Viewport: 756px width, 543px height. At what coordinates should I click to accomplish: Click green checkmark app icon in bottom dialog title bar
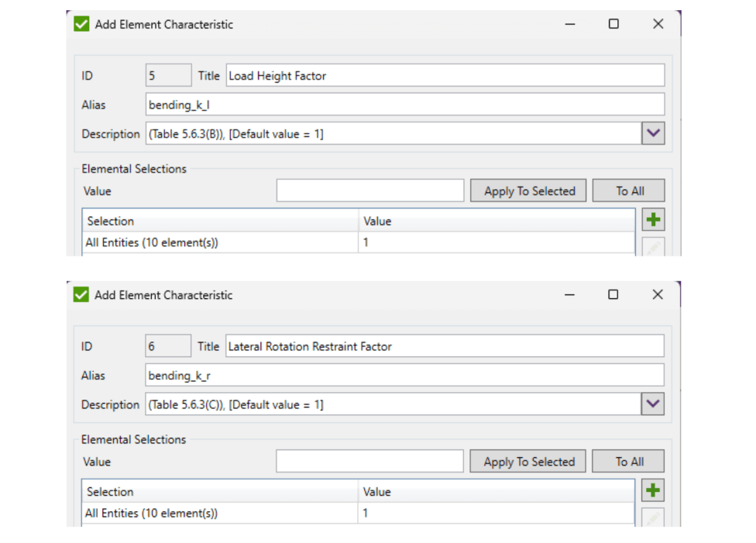(x=81, y=294)
